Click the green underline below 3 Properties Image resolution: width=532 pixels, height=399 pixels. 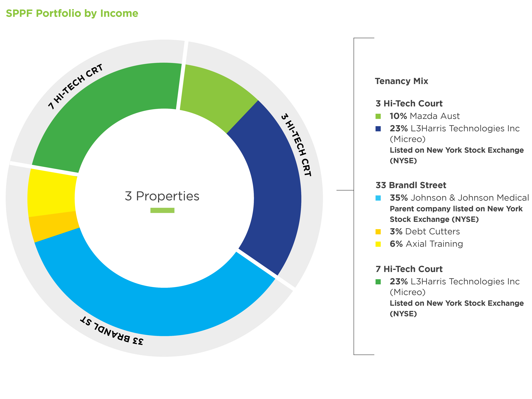(162, 211)
